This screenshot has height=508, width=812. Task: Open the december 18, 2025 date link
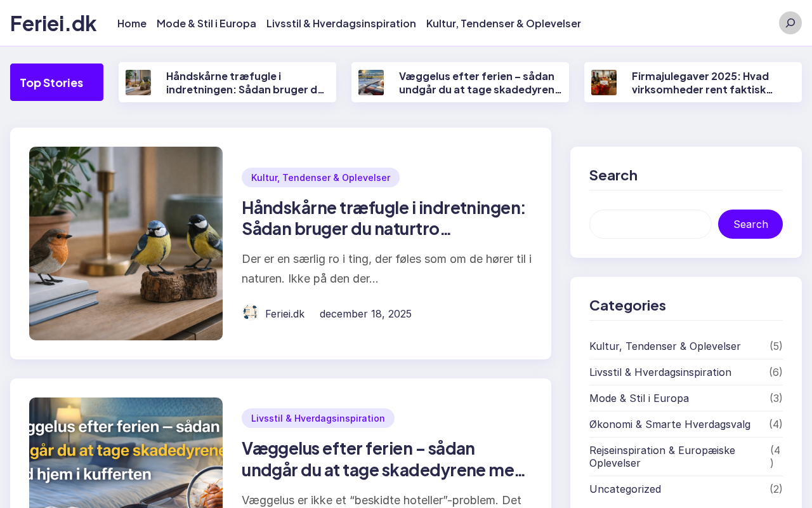365,314
